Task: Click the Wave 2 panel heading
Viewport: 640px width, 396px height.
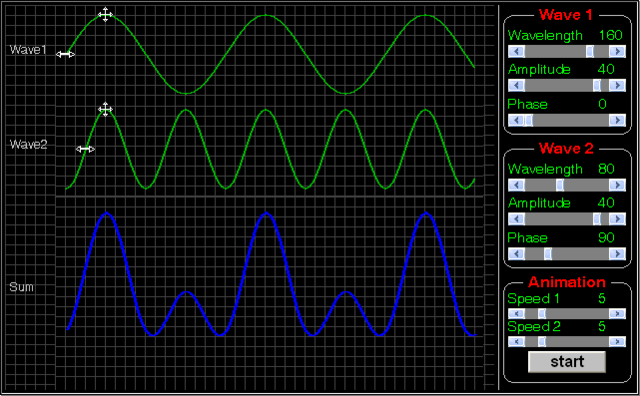Action: 566,148
